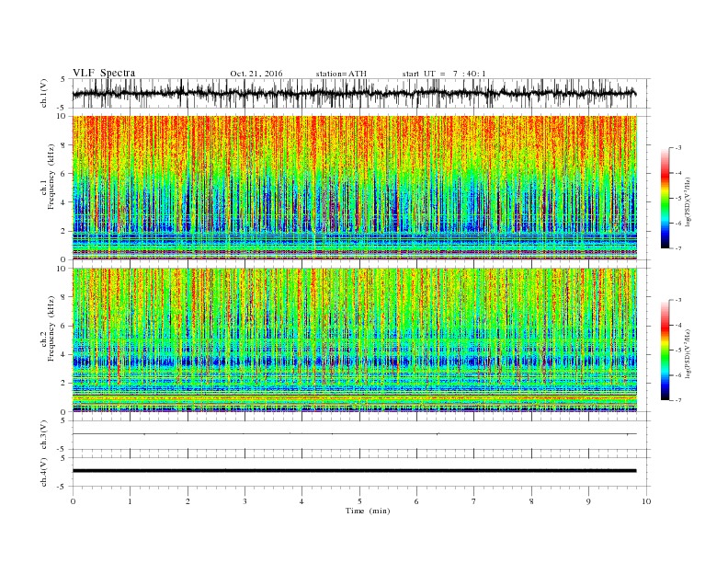Click the ch.1 waveform trace panel

tap(361, 93)
